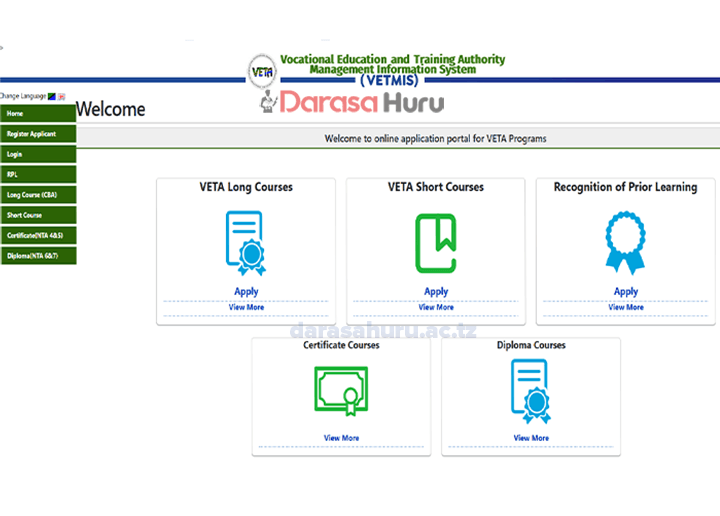Click the 'Welcome' page heading

(x=111, y=109)
